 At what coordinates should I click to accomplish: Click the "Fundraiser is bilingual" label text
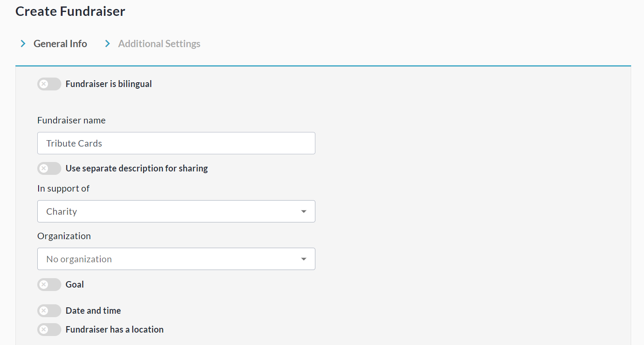(108, 84)
